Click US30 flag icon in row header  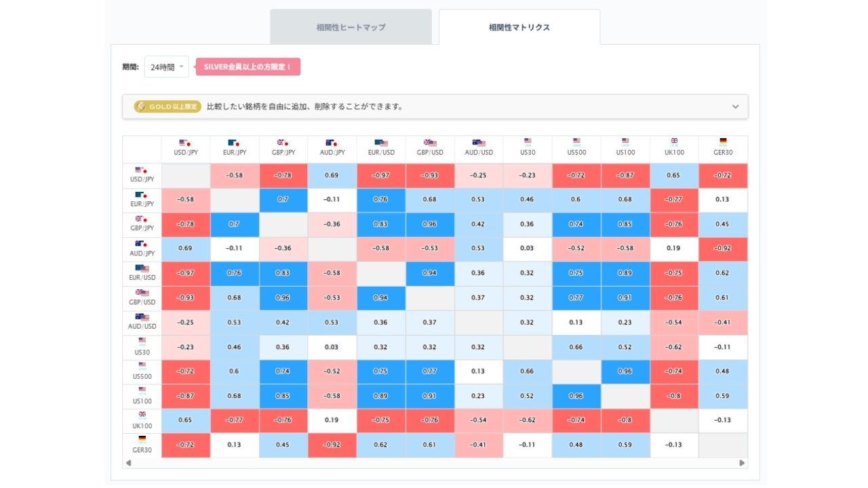pyautogui.click(x=142, y=342)
